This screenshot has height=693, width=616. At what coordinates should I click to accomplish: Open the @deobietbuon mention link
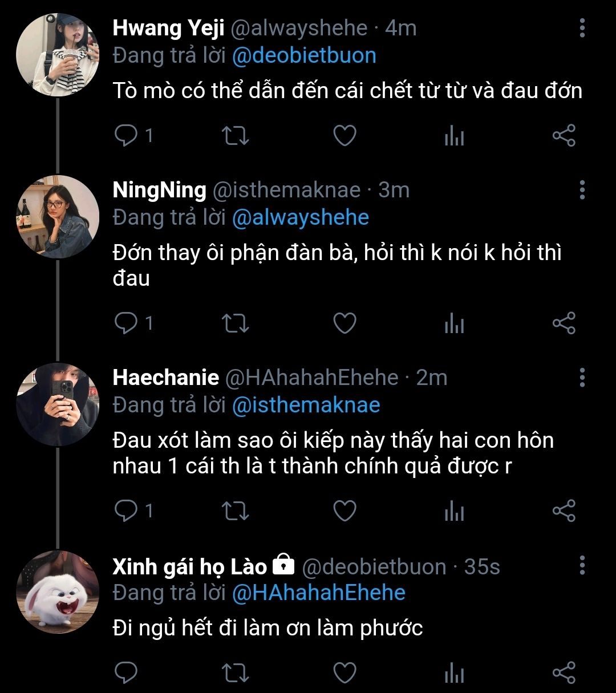304,56
